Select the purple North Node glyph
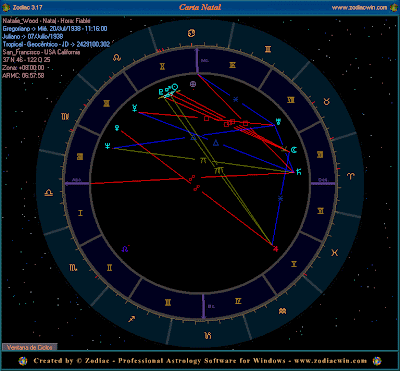 (x=125, y=249)
